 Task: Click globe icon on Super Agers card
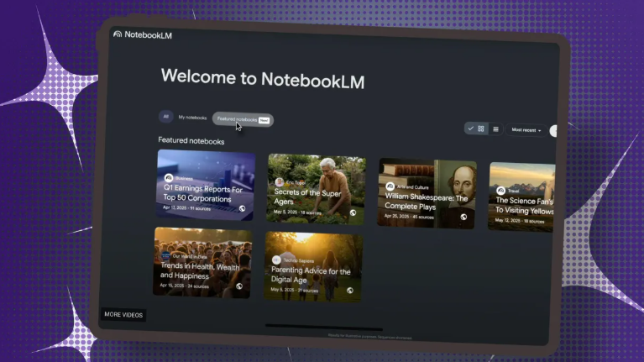click(x=353, y=212)
